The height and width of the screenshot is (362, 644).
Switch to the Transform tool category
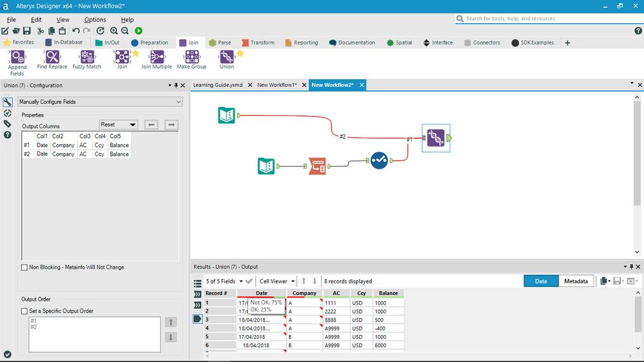click(x=258, y=43)
